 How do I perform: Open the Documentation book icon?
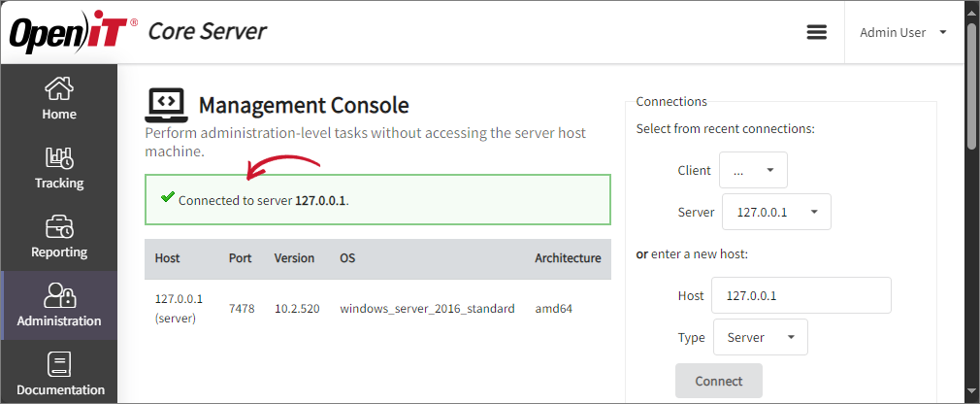coord(59,364)
